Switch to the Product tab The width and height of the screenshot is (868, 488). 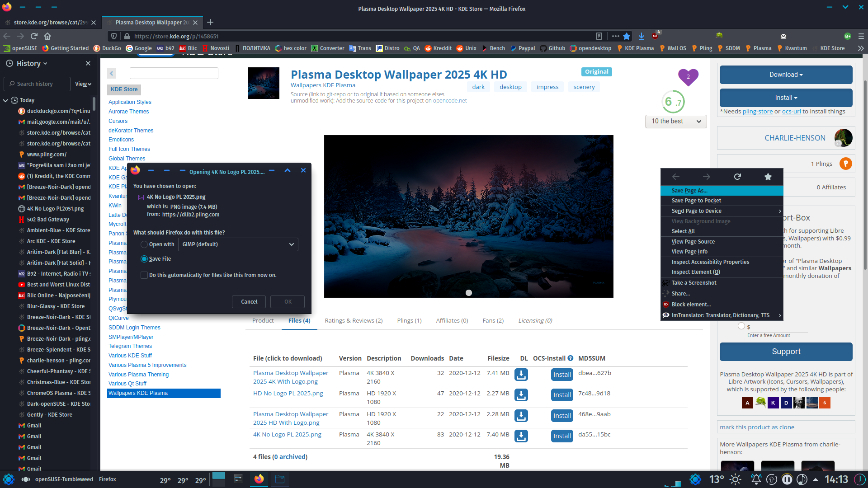pyautogui.click(x=263, y=320)
